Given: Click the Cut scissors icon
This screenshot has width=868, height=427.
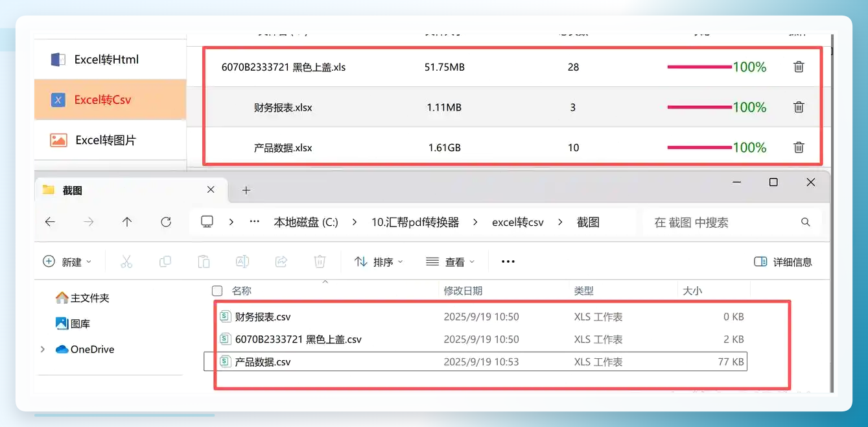Looking at the screenshot, I should (126, 262).
